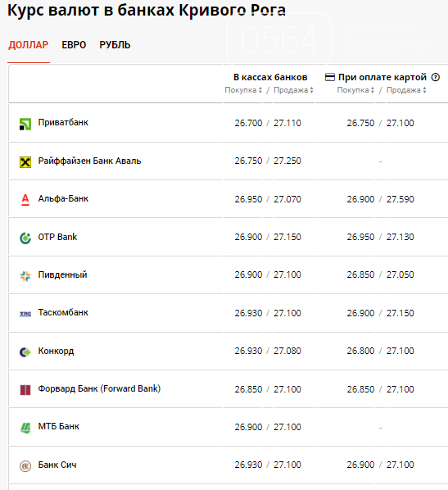Viewport: 448px width, 490px height.
Task: Switch to the РУБЛЬ tab
Action: pyautogui.click(x=115, y=45)
